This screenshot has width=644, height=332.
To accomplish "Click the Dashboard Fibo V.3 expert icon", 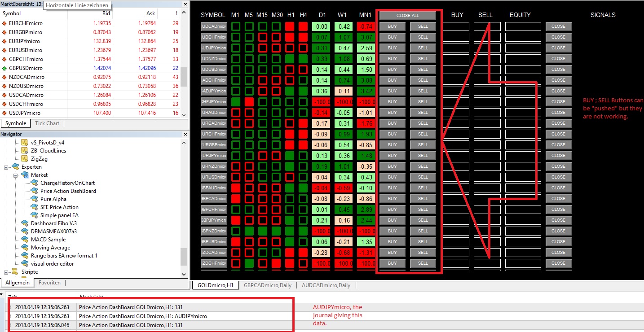I will 25,223.
